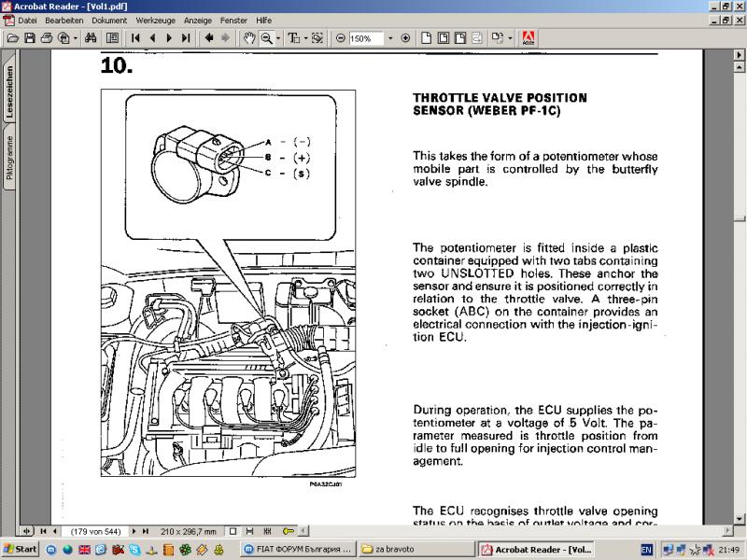Click the Start button
This screenshot has height=560, width=747.
(x=21, y=550)
